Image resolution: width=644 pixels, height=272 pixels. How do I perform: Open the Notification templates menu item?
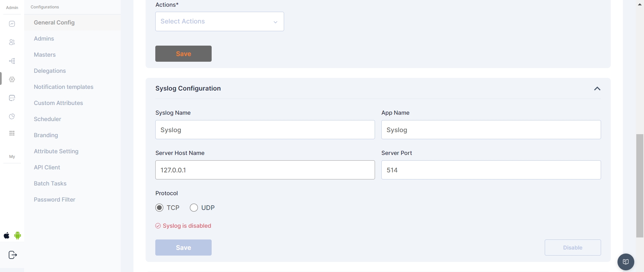pyautogui.click(x=63, y=87)
